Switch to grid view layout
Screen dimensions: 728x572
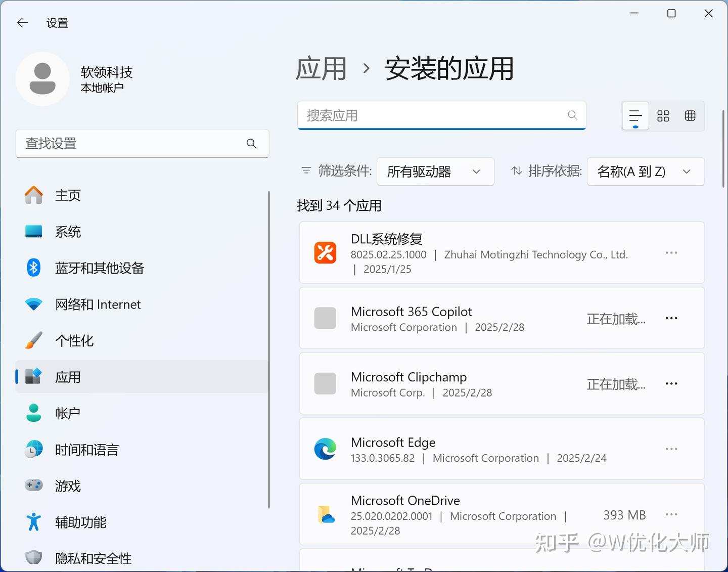tap(663, 116)
